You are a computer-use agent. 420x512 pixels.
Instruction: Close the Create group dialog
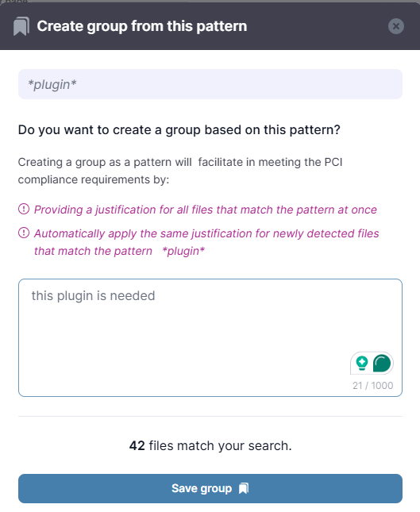tap(396, 26)
